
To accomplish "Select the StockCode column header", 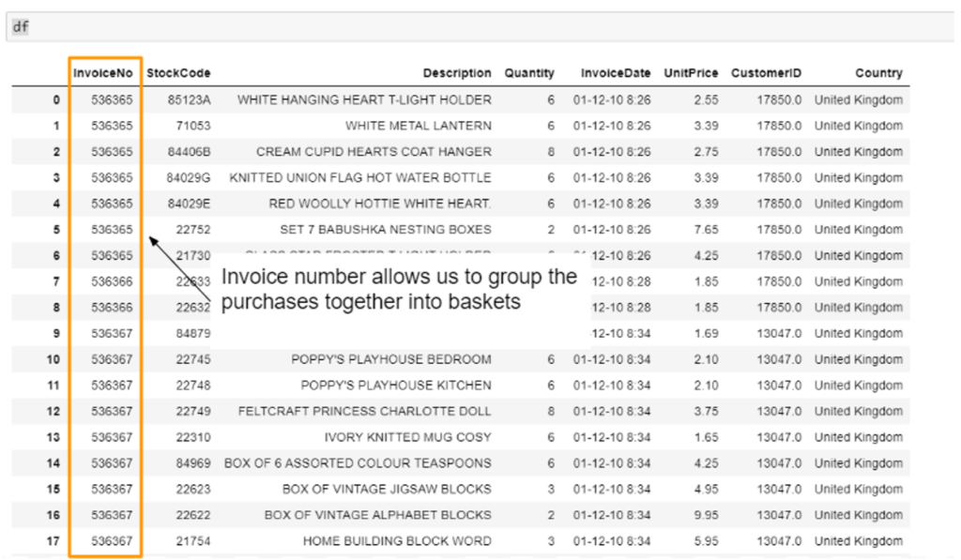I will [178, 73].
